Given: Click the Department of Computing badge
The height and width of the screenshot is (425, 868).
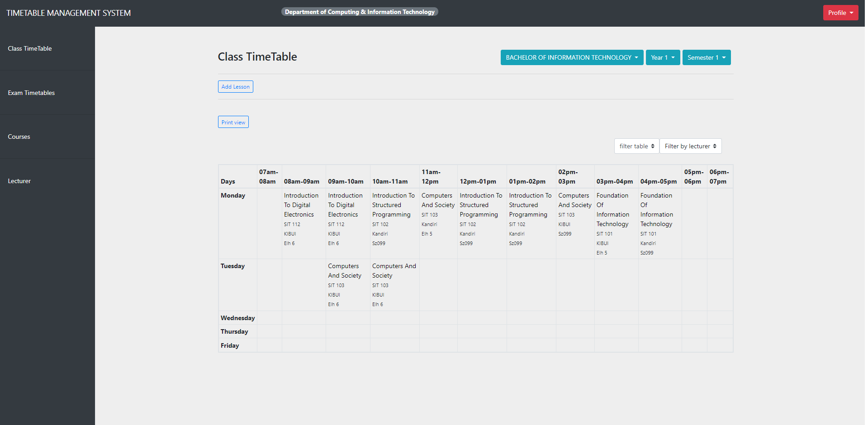Looking at the screenshot, I should [360, 11].
